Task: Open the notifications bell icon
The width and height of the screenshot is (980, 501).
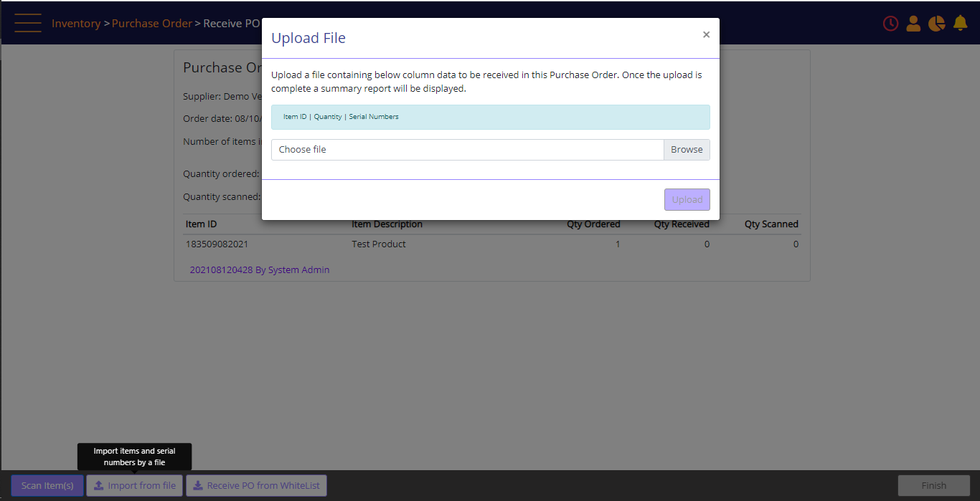Action: click(x=960, y=24)
